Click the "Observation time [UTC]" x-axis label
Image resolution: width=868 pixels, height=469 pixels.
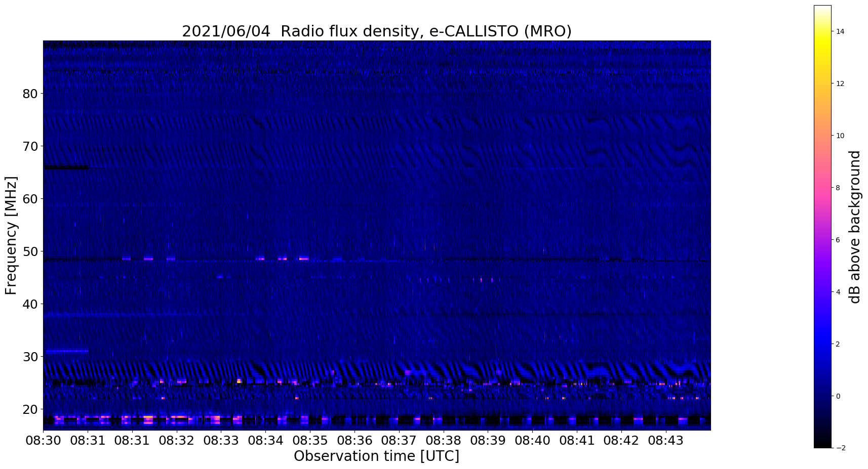click(376, 456)
